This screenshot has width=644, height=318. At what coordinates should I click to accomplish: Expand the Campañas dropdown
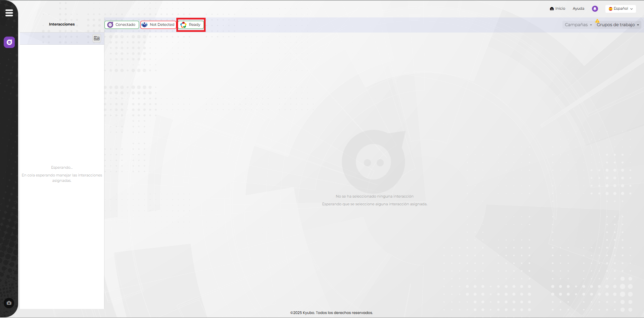pos(578,25)
